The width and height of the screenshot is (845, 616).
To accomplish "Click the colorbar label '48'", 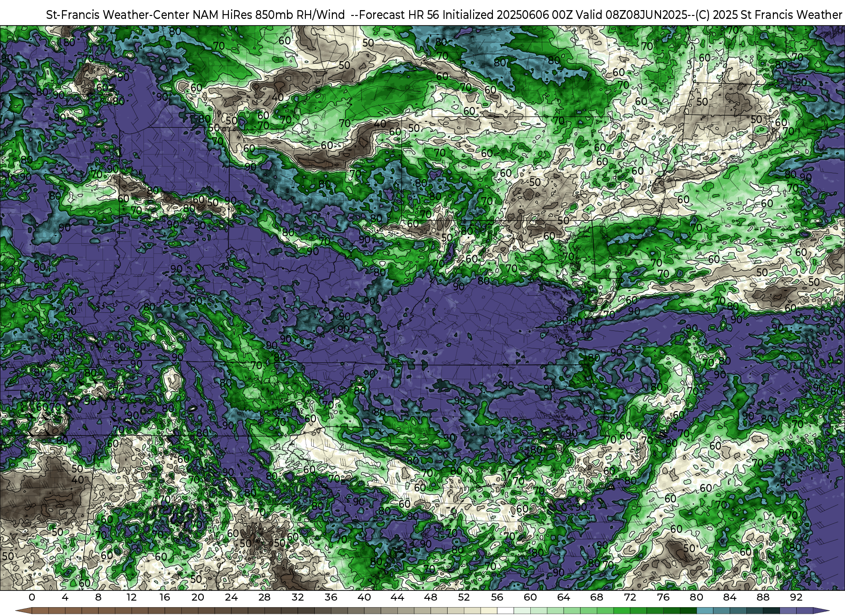I will point(431,597).
